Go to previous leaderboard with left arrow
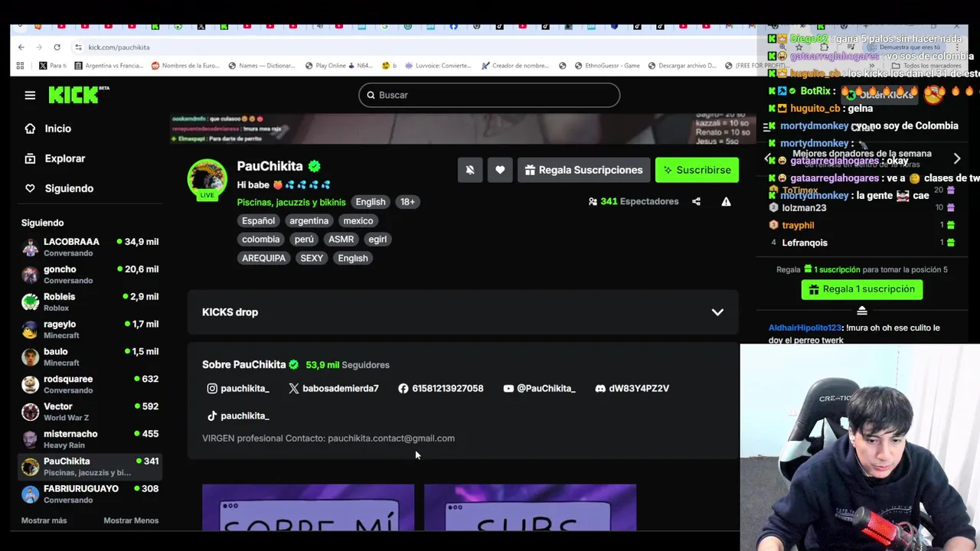Screen dimensions: 980x551 (769, 158)
